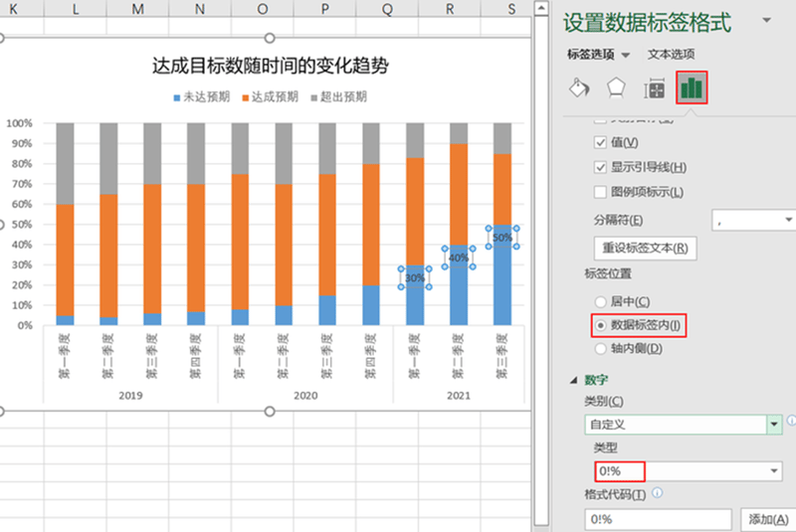Click the info icon next to 格式代码

click(x=657, y=492)
